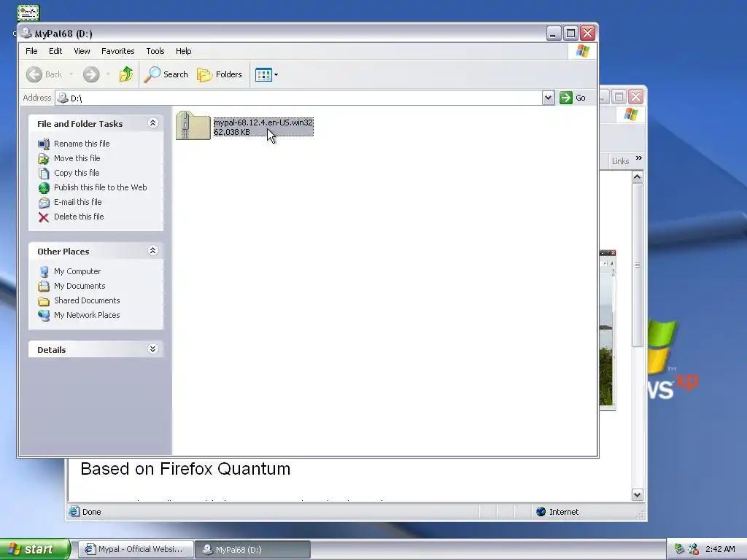
Task: Click the mypal-68.12.4.en-US.win32 file name
Action: [x=263, y=122]
